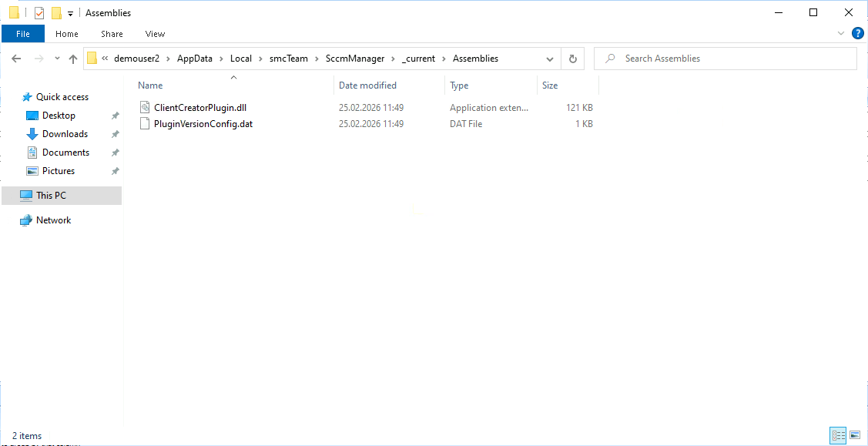Viewport: 868px width, 446px height.
Task: Click the PluginVersionConfig.dat file icon
Action: tap(144, 123)
